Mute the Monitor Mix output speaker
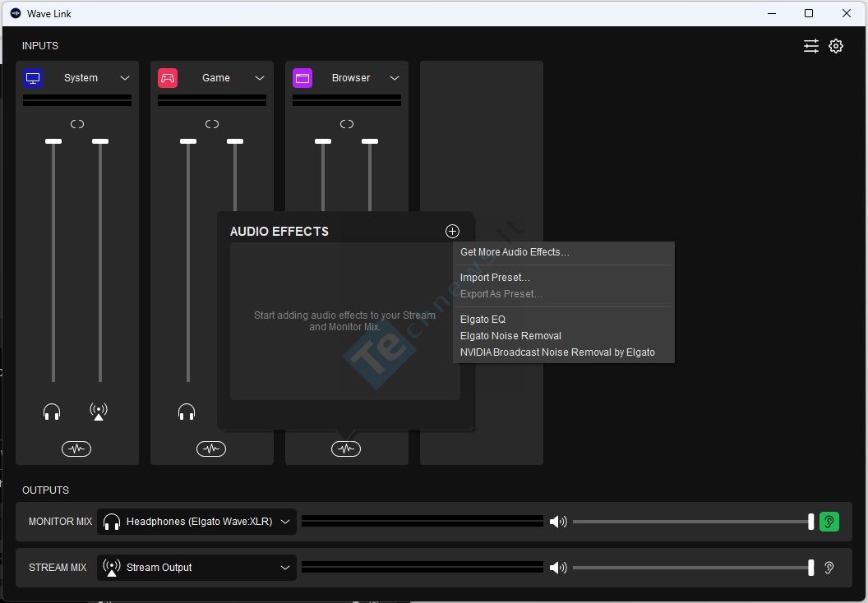Viewport: 868px width, 603px height. click(x=558, y=522)
